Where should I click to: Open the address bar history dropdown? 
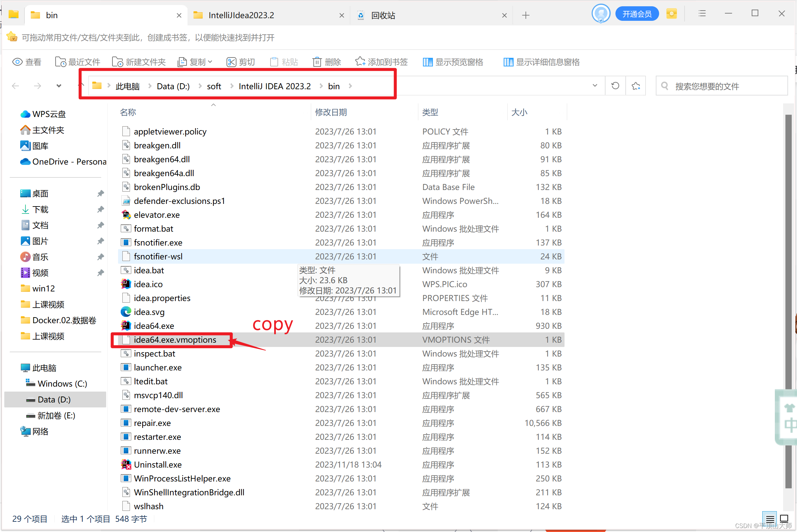(x=595, y=86)
